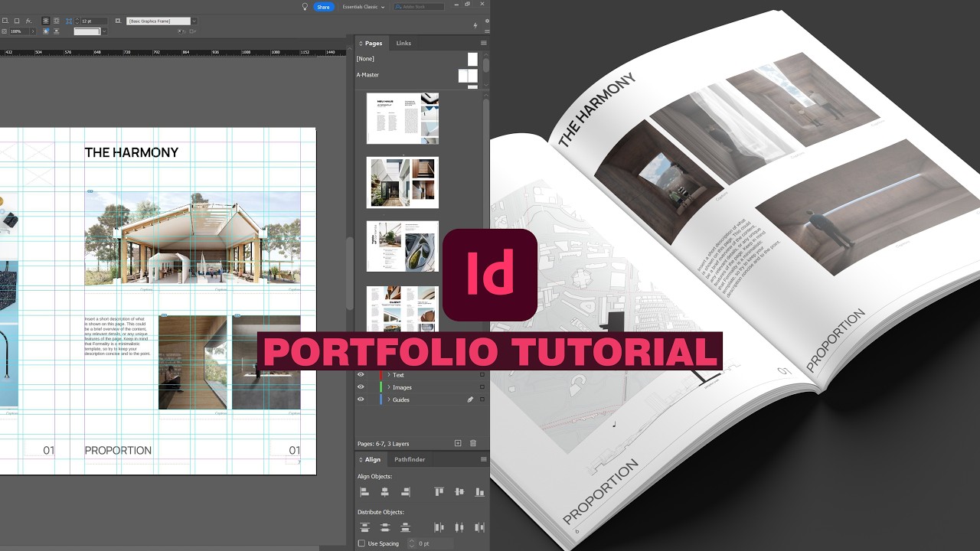Toggle visibility of Guides layer
This screenshot has height=551, width=980.
[x=361, y=399]
